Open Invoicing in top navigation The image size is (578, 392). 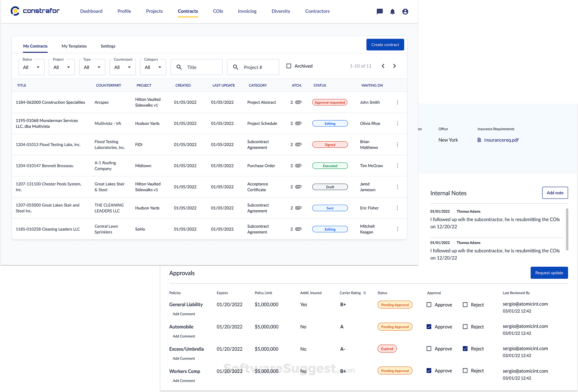(x=247, y=11)
